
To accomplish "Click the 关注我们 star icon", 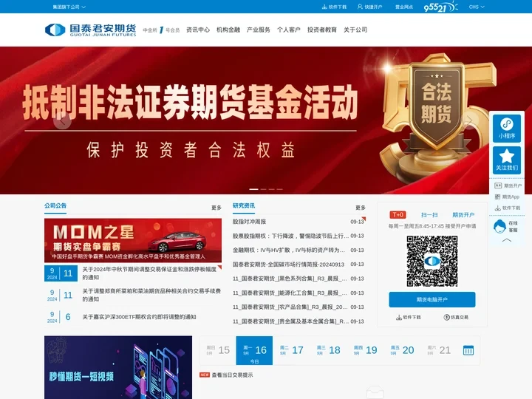I will click(x=507, y=160).
